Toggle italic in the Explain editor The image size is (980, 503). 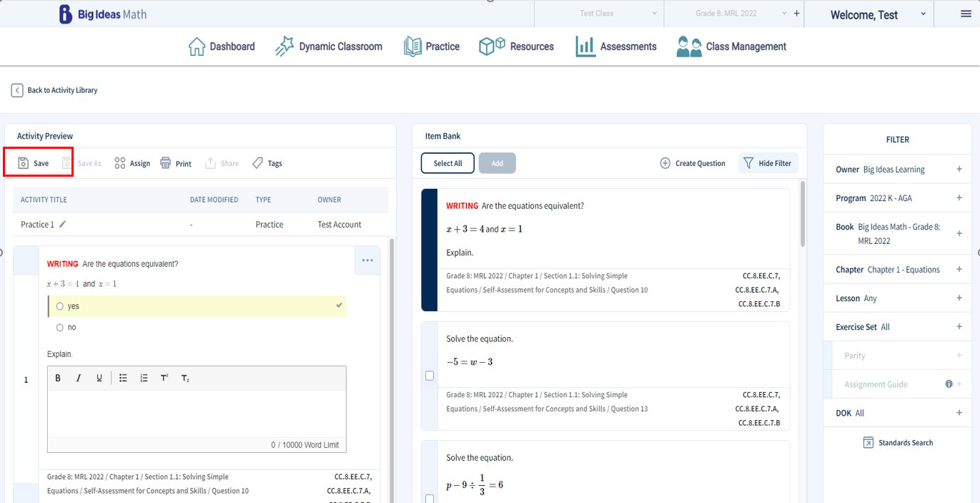(x=79, y=378)
